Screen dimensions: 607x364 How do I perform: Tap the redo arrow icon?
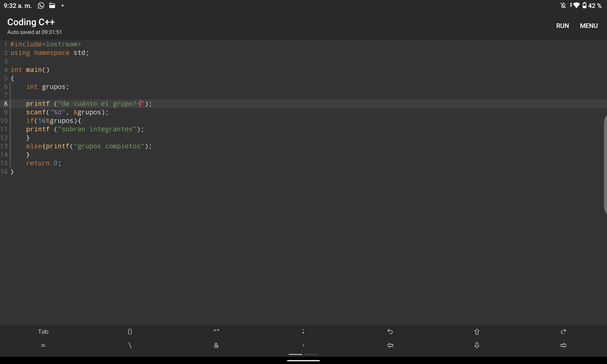[x=563, y=332]
